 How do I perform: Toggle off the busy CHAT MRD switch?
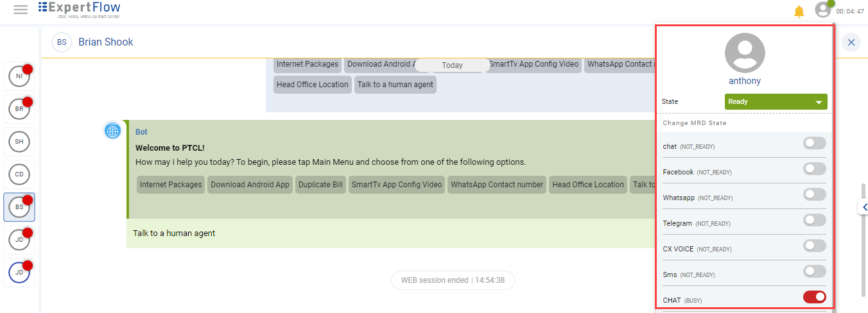click(x=814, y=297)
